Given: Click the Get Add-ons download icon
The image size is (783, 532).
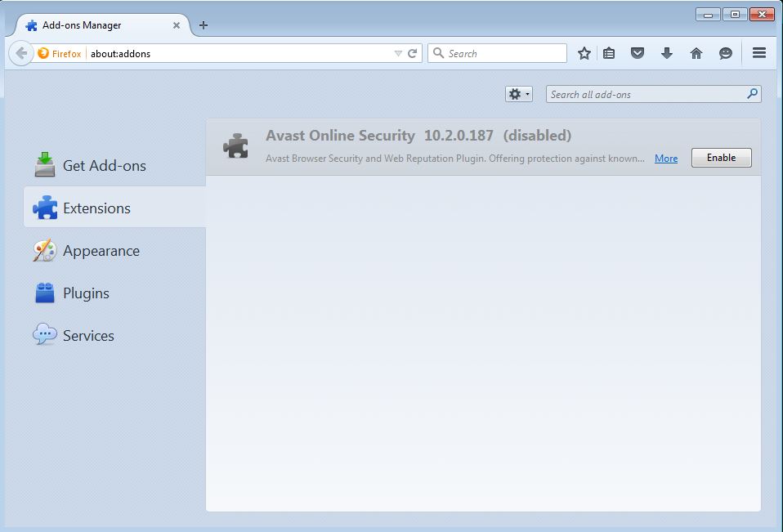Looking at the screenshot, I should click(x=44, y=165).
